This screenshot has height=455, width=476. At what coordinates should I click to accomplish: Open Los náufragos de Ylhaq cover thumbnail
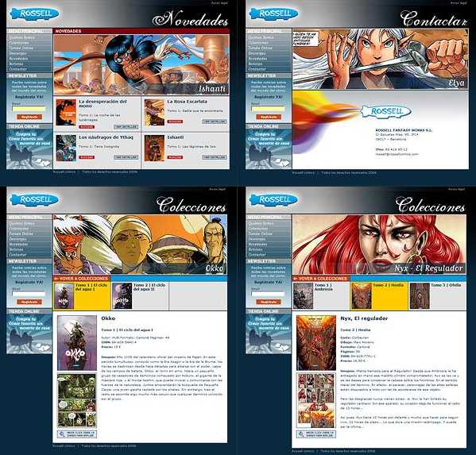[66, 148]
